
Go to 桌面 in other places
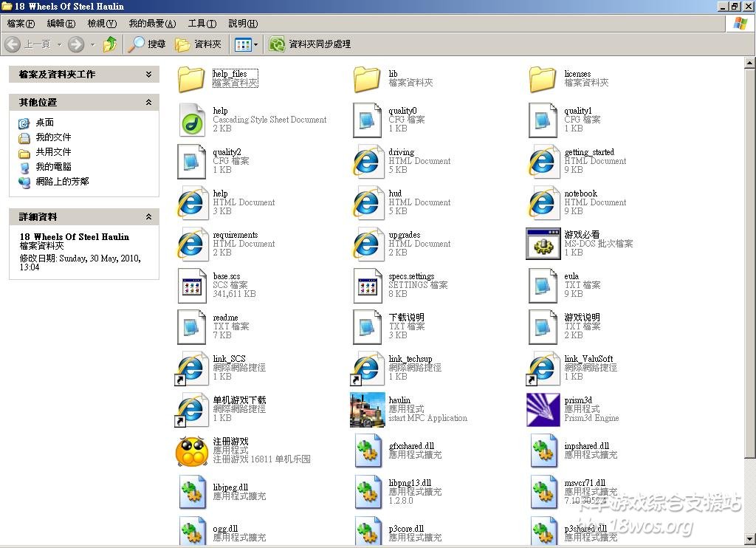click(44, 123)
